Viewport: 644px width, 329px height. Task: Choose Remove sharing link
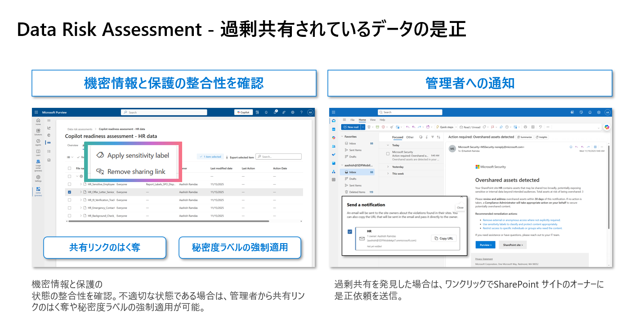coord(131,172)
